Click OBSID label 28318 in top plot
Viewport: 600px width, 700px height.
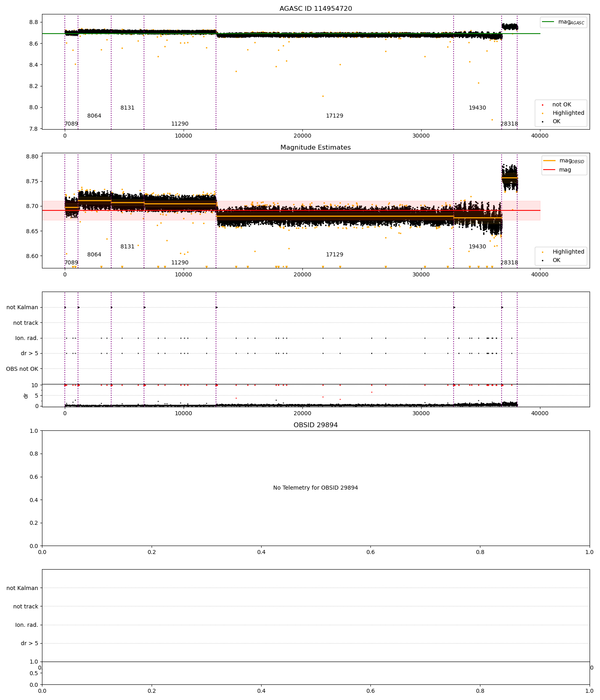509,124
